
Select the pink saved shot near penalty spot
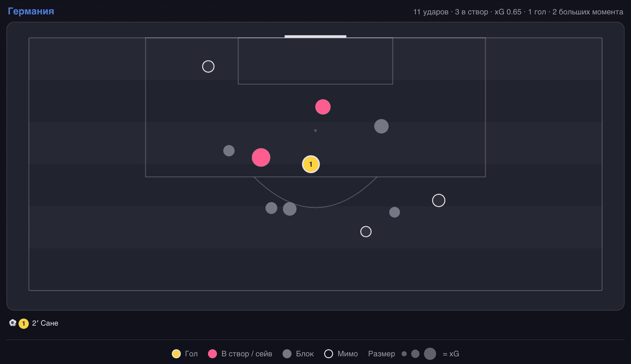pyautogui.click(x=323, y=107)
